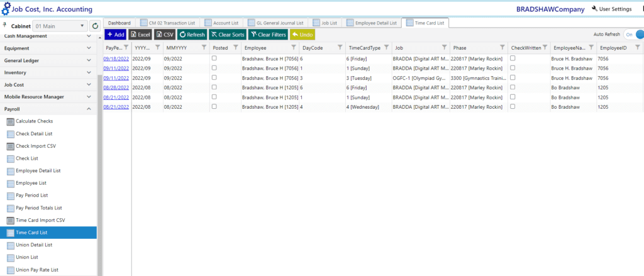Screen dimensions: 644x276
Task: Check Posted box for 09/18/2022 row
Action: pos(214,58)
